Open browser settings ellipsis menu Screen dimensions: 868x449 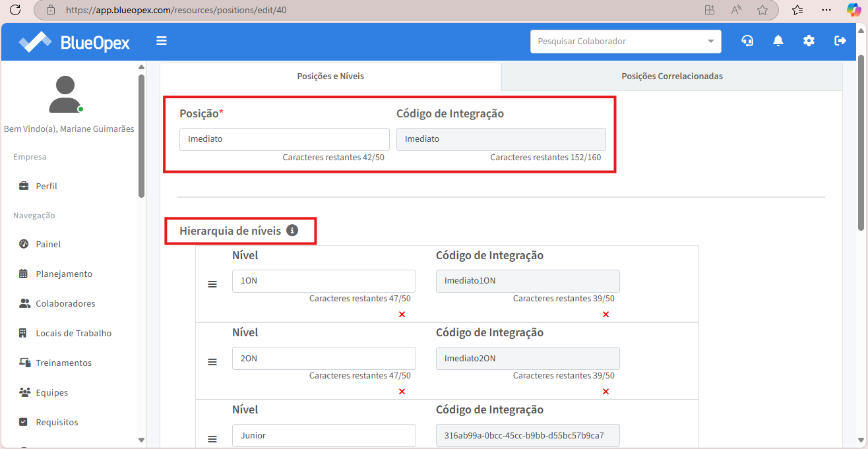tap(826, 10)
